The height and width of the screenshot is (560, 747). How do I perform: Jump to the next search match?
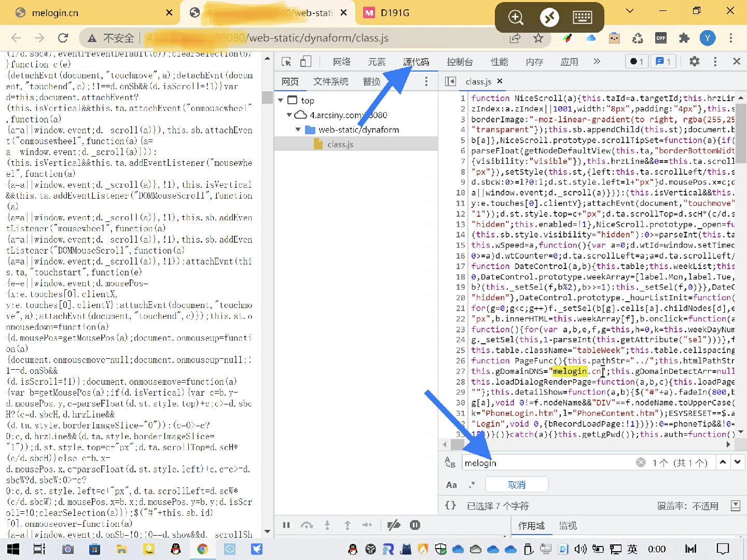point(737,462)
